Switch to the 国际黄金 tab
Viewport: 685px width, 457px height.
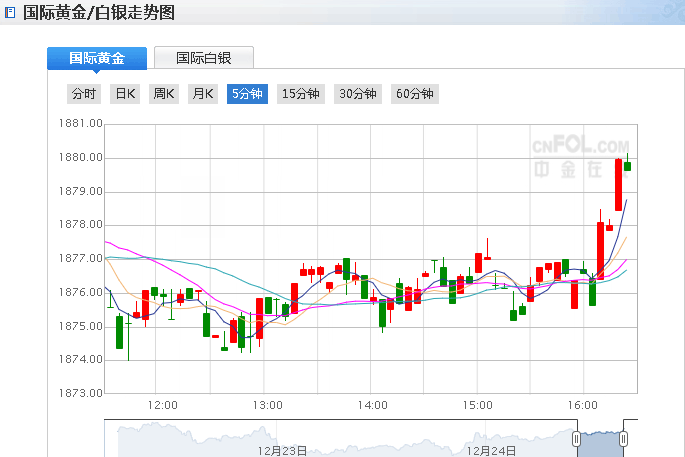click(x=97, y=58)
